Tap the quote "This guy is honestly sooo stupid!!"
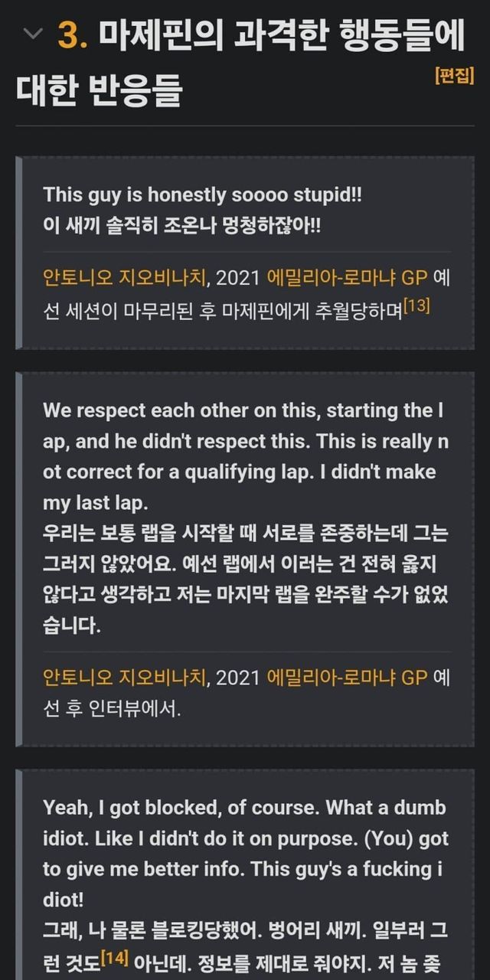Viewport: 490px width, 980px height. 202,194
